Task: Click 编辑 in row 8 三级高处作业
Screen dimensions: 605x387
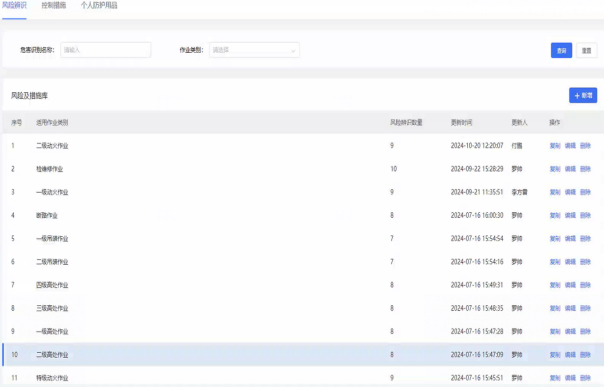Action: [x=570, y=308]
